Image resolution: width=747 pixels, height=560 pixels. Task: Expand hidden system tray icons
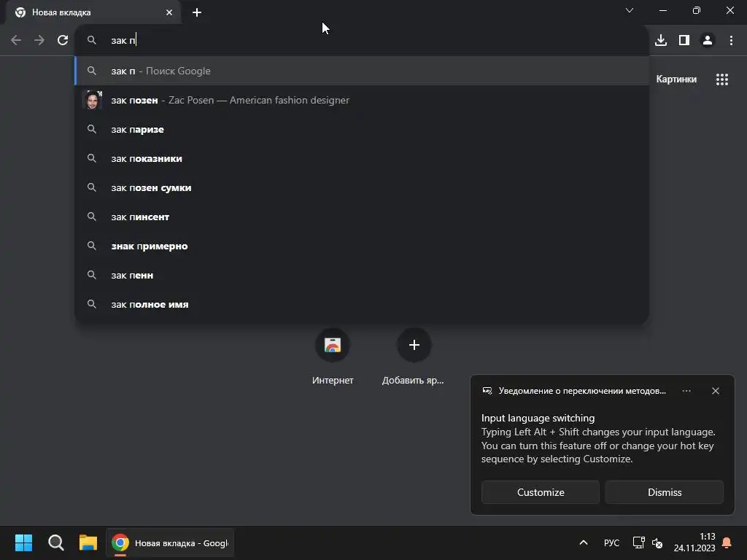click(x=583, y=542)
